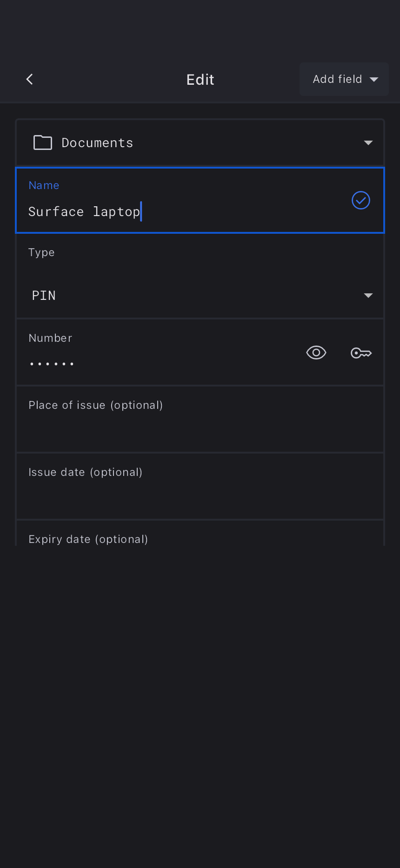Click the key generator icon
Viewport: 400px width, 868px height.
click(361, 353)
